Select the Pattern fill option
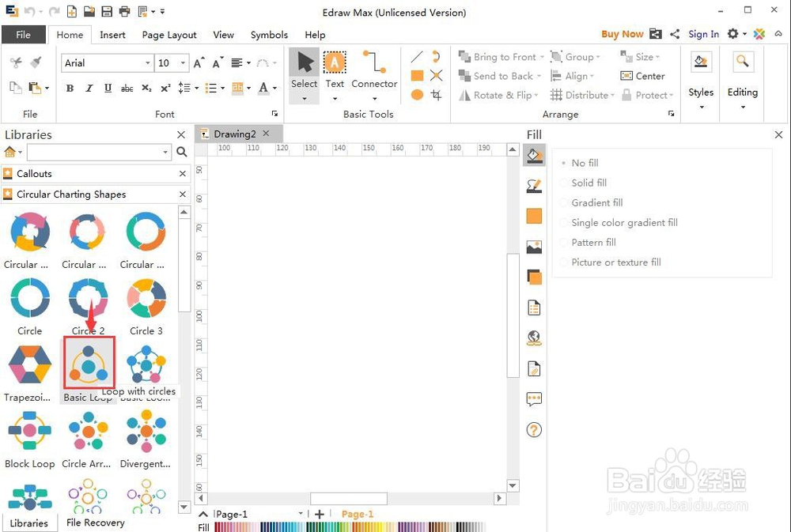 (x=589, y=242)
